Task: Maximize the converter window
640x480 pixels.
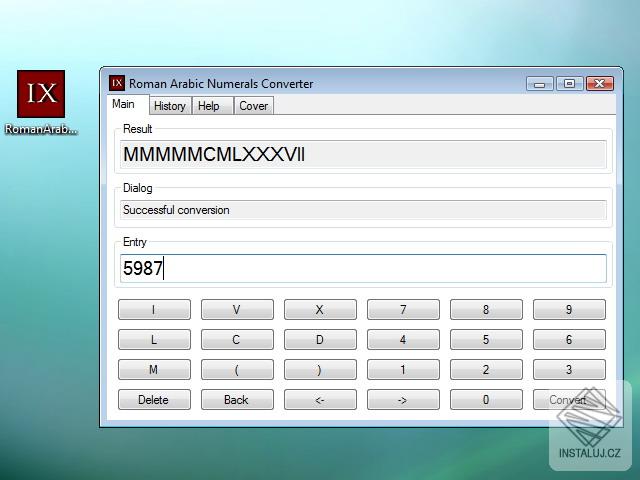Action: (x=569, y=84)
